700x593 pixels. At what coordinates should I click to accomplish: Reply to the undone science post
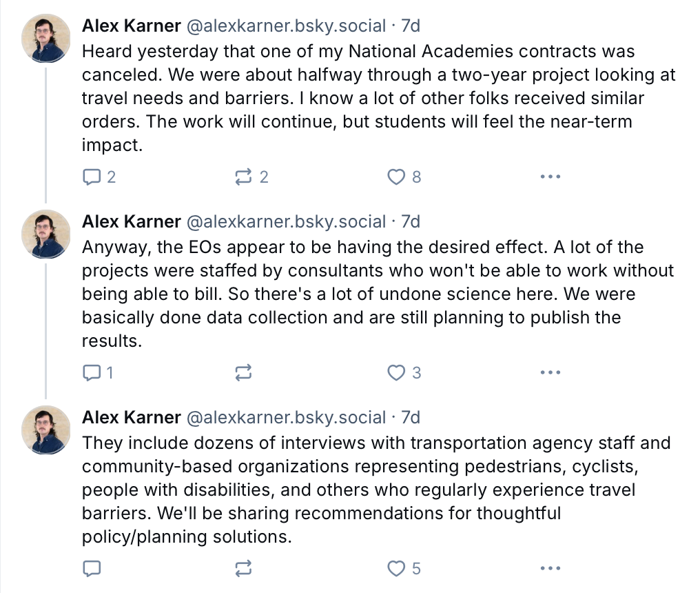click(92, 373)
